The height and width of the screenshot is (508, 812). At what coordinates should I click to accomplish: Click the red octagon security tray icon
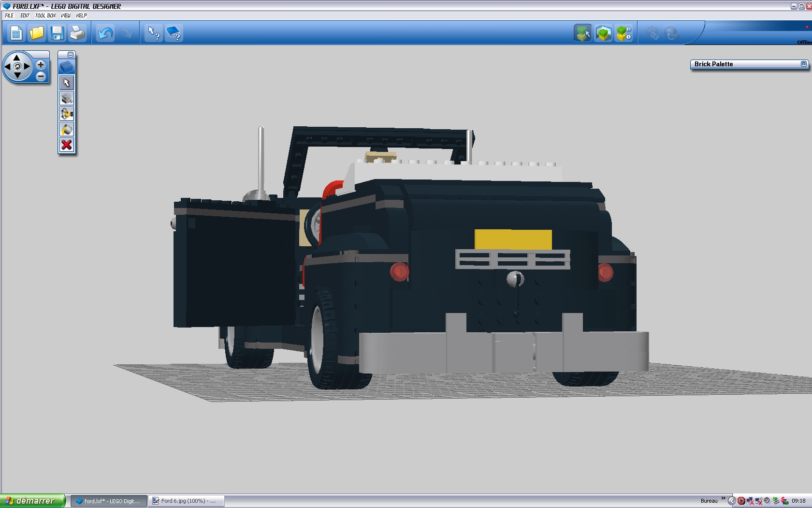(x=741, y=501)
